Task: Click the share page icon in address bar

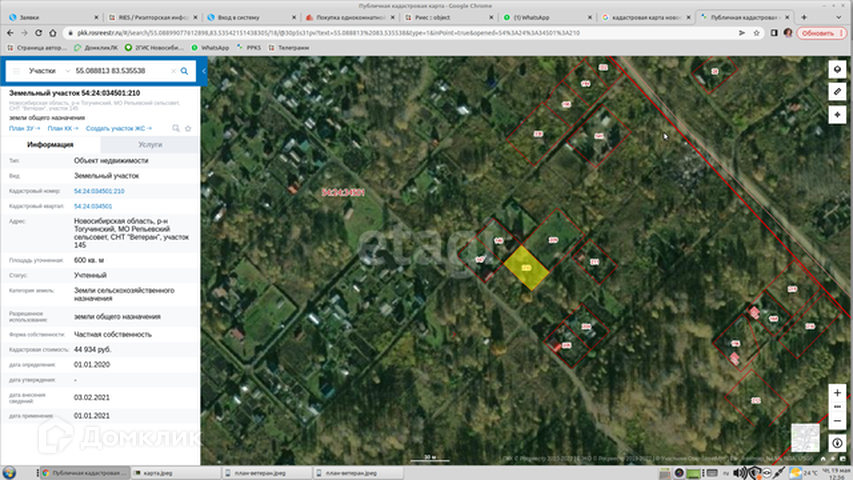Action: [742, 33]
